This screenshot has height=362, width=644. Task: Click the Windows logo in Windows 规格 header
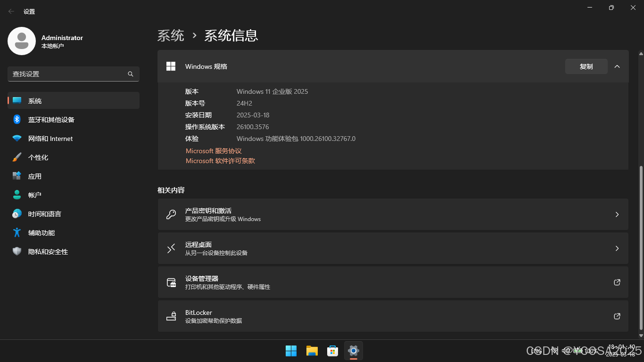click(x=171, y=66)
